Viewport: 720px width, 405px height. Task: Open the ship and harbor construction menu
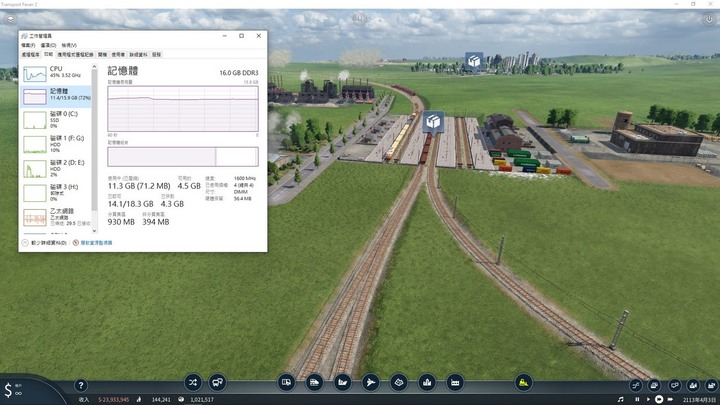coord(343,382)
